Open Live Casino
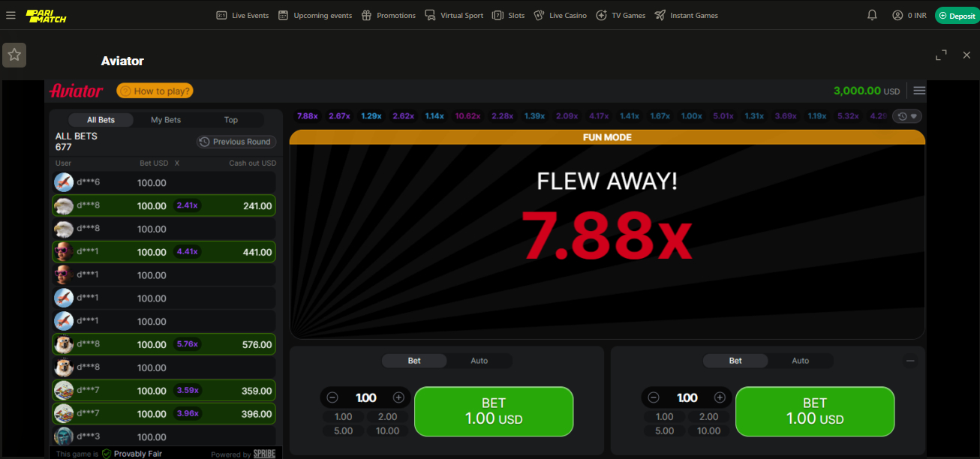 (560, 15)
